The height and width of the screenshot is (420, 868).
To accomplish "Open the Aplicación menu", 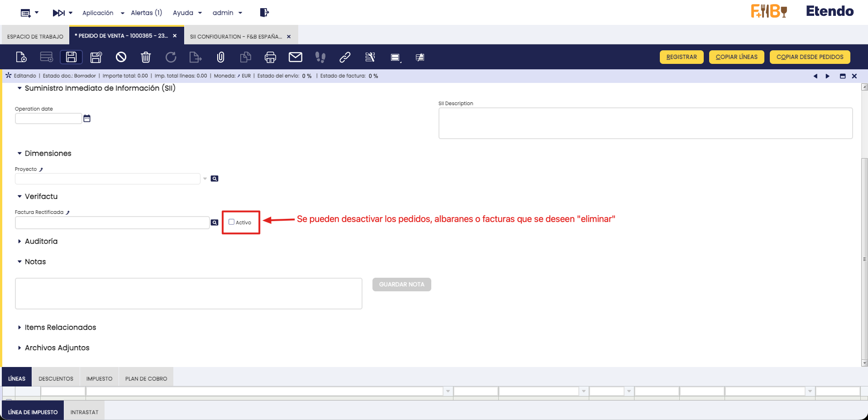I will pos(103,13).
